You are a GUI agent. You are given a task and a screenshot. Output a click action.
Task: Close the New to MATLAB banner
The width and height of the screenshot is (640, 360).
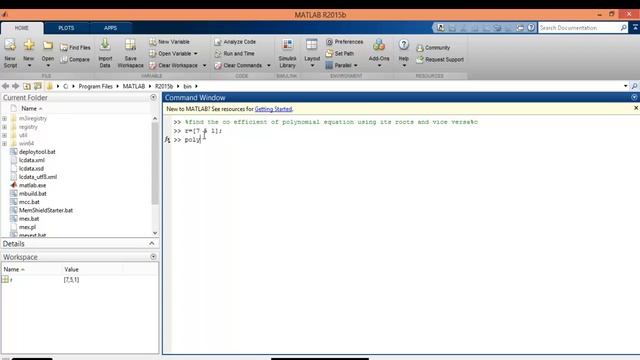click(636, 108)
